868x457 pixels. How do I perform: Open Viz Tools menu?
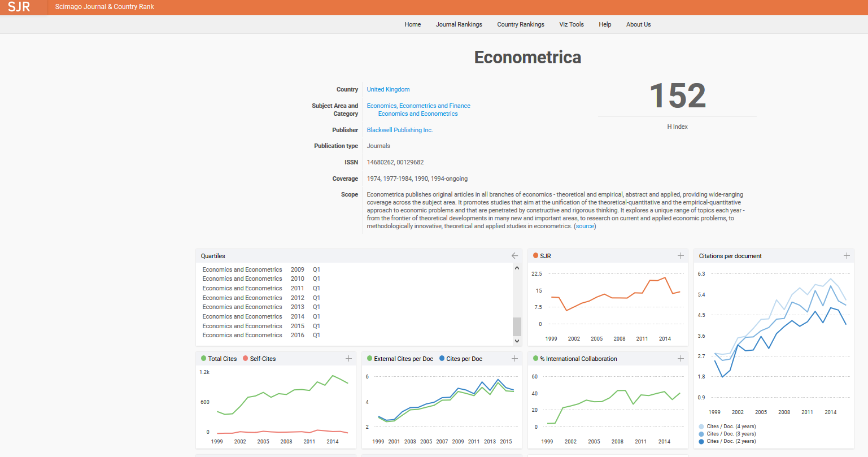pos(572,24)
